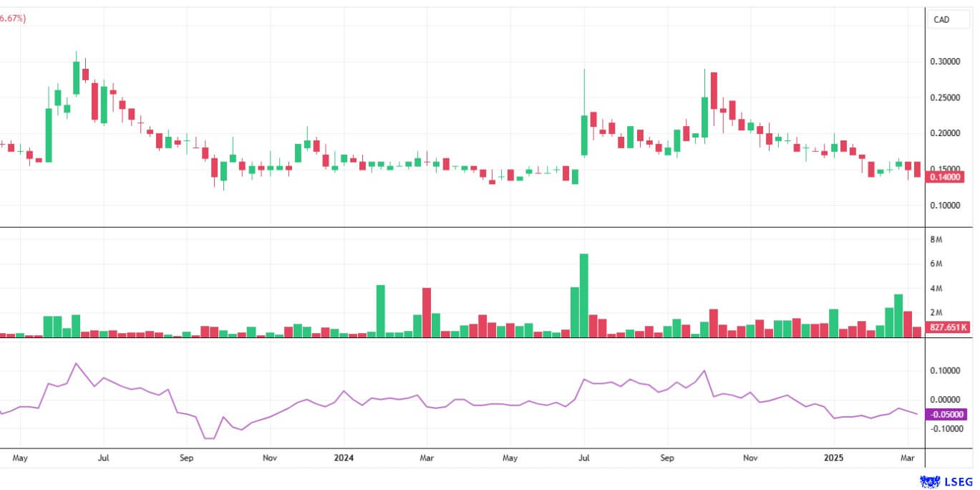
Task: Click the 0.30000 price axis label
Action: coord(945,62)
